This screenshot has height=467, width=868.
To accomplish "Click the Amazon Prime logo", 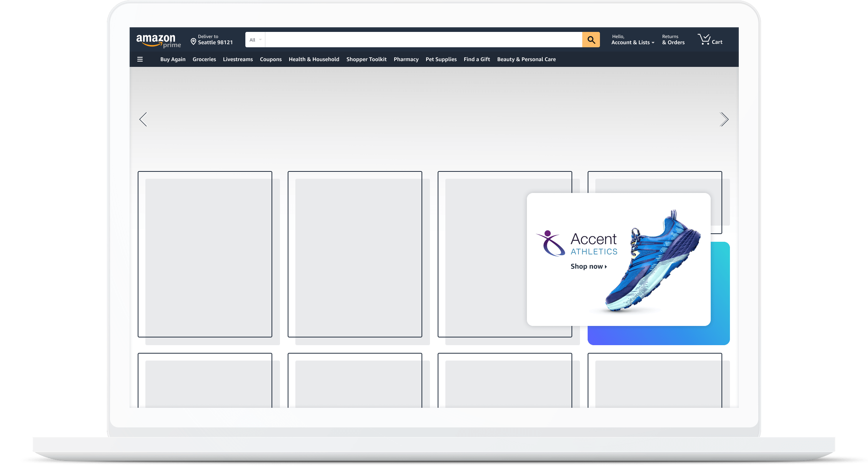I will click(158, 40).
